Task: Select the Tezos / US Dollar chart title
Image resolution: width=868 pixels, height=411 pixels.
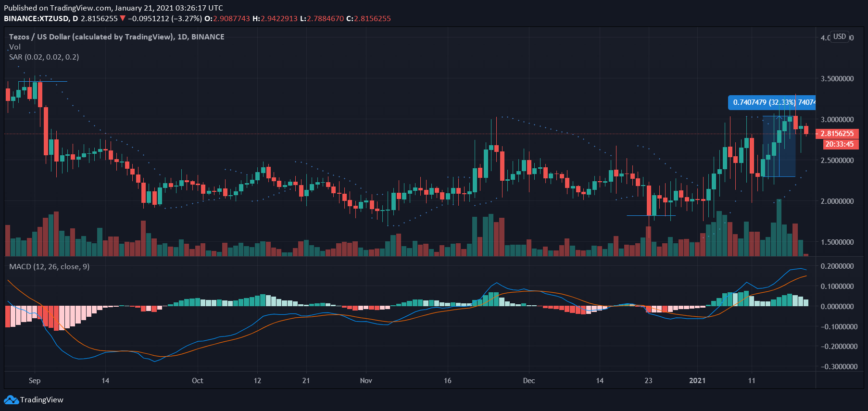Action: [x=117, y=37]
